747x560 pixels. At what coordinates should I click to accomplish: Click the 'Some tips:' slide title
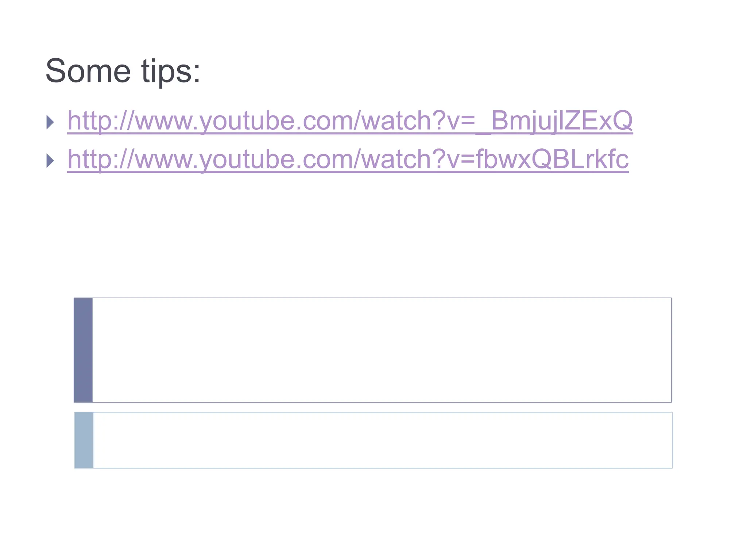123,71
